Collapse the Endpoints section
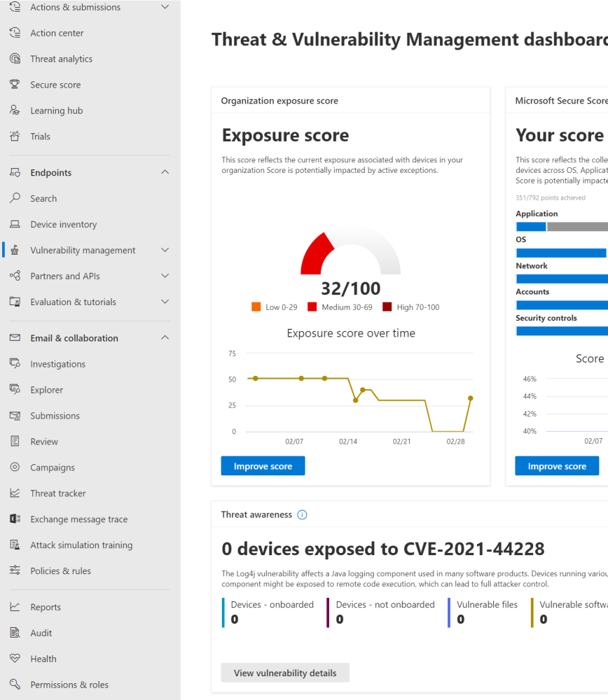The height and width of the screenshot is (700, 608). (x=165, y=172)
